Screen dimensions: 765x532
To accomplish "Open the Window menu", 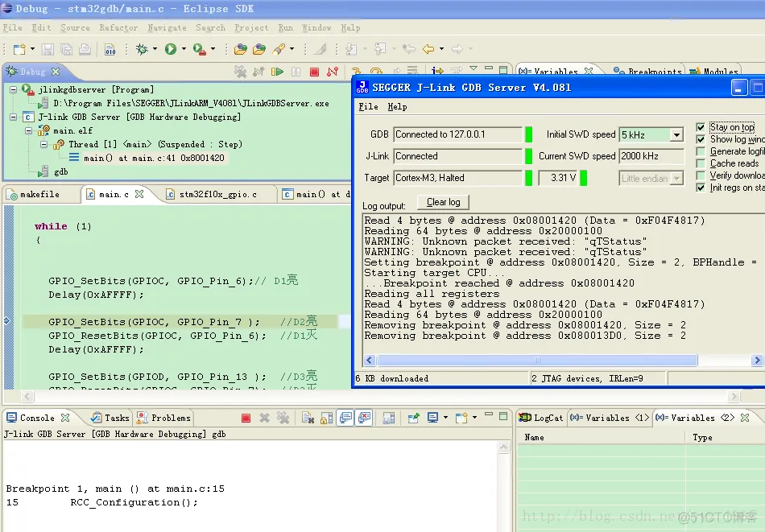I will tap(316, 28).
